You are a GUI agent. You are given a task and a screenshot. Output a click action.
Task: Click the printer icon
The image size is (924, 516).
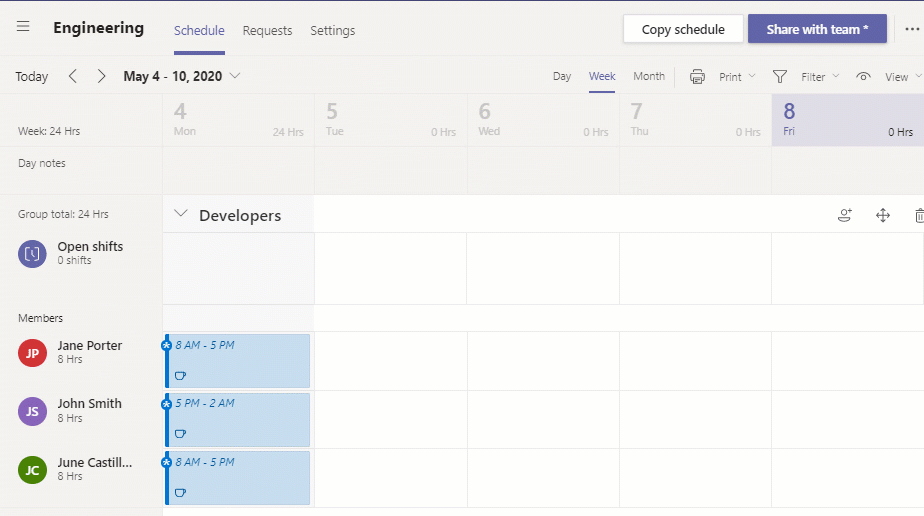(x=697, y=77)
